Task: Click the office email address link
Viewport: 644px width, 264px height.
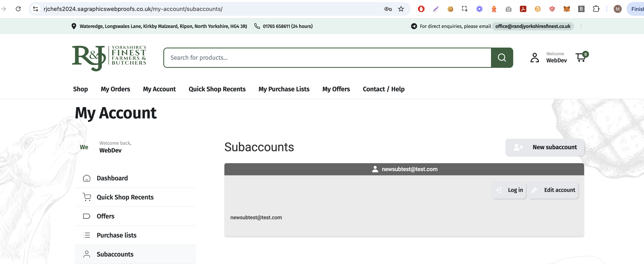Action: (x=533, y=26)
